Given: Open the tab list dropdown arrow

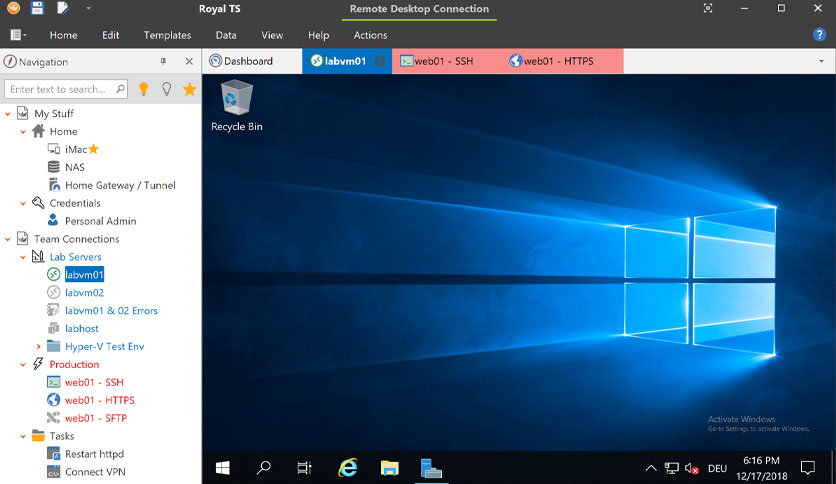Looking at the screenshot, I should [821, 61].
